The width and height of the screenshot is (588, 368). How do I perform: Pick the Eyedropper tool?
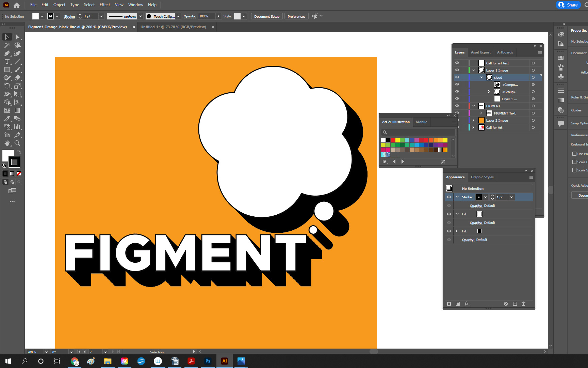[x=7, y=119]
